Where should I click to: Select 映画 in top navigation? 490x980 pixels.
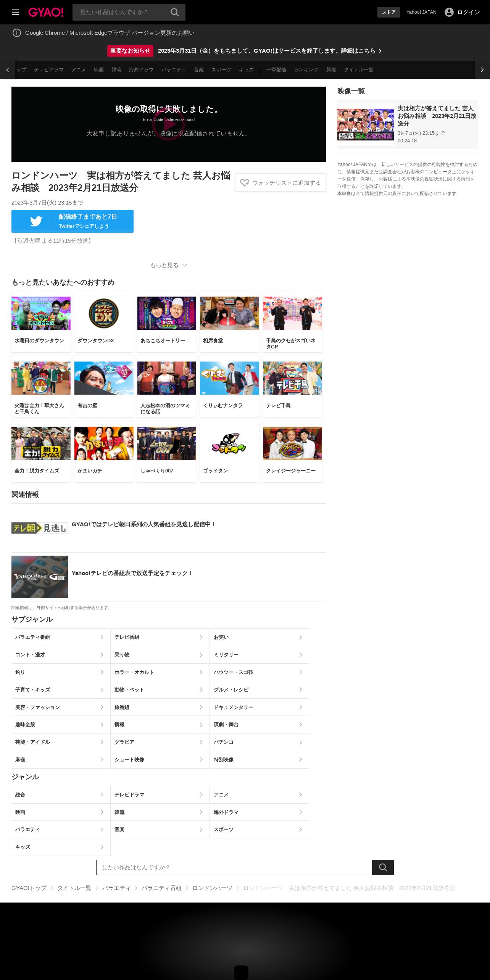[99, 70]
